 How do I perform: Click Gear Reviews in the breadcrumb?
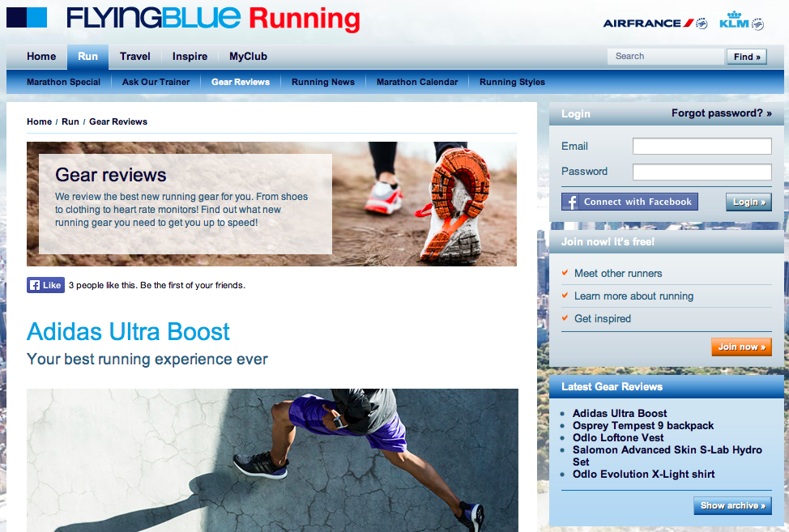point(118,121)
